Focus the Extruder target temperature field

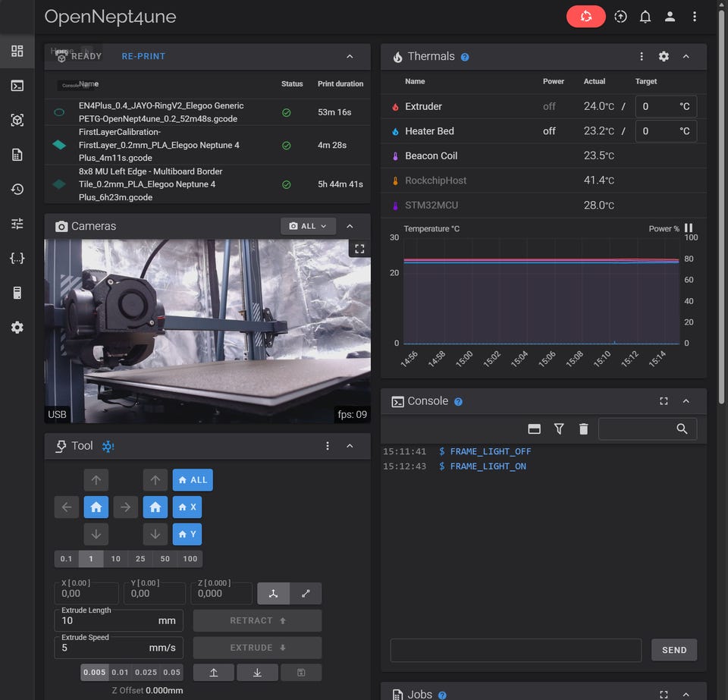pos(666,106)
